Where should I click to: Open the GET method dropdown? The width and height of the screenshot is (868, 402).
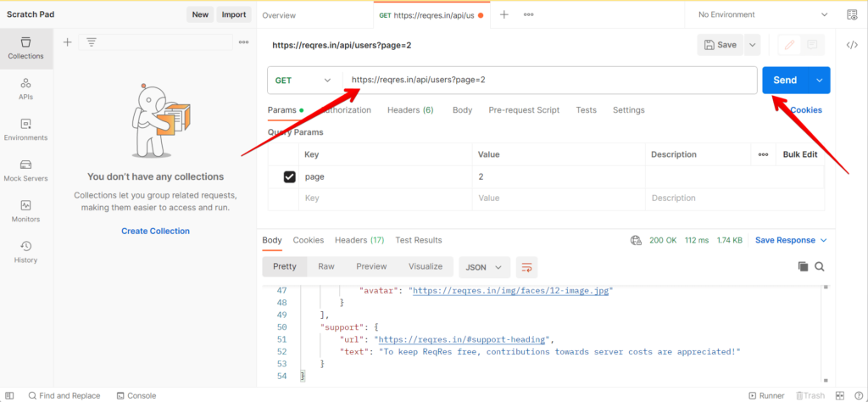pyautogui.click(x=304, y=81)
